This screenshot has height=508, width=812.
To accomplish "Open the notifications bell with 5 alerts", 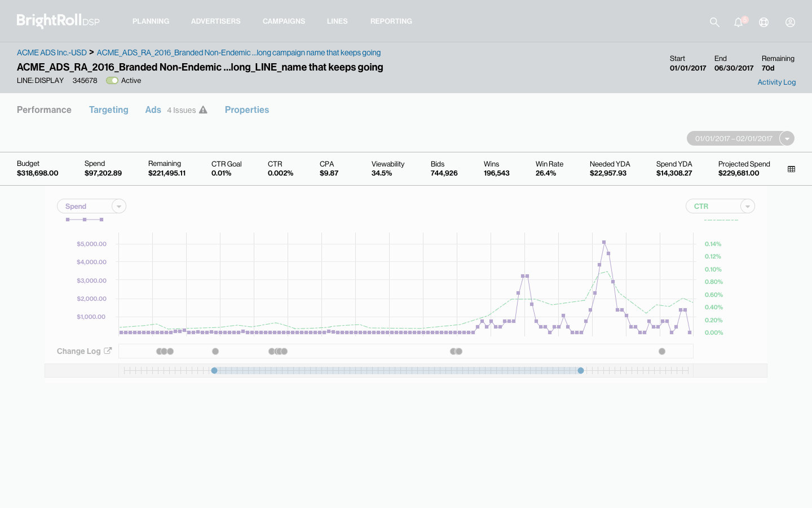I will point(738,22).
